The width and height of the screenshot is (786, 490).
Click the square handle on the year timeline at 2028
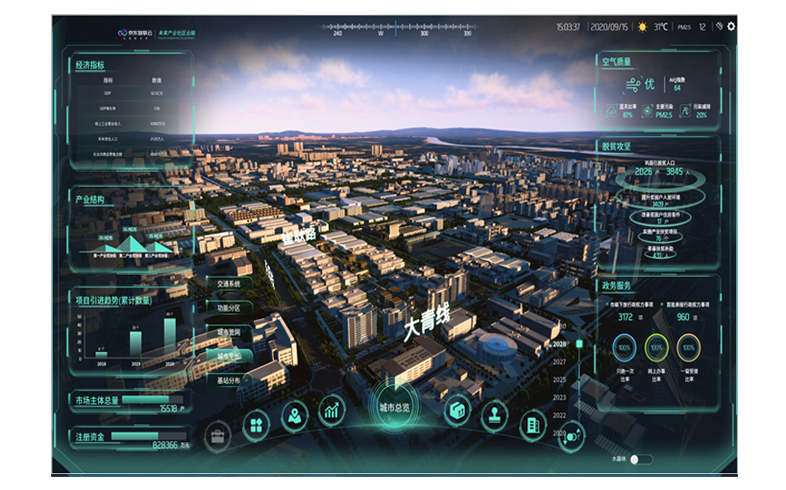[579, 344]
